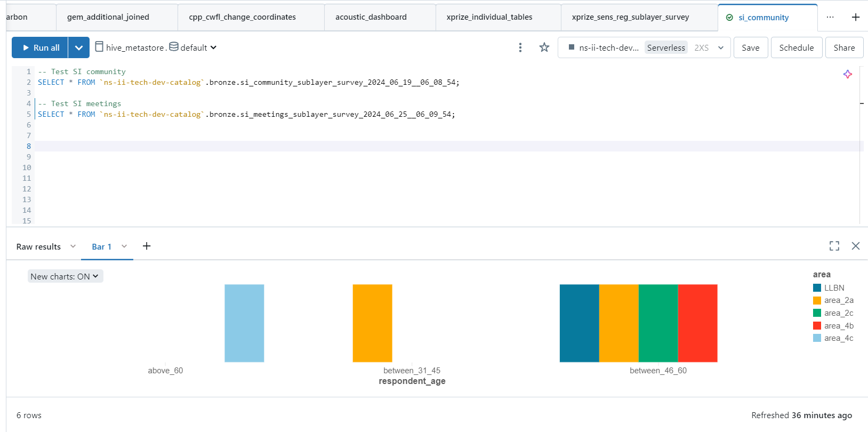Click the respondent_age axis title
Viewport: 868px width, 432px height.
click(x=412, y=381)
